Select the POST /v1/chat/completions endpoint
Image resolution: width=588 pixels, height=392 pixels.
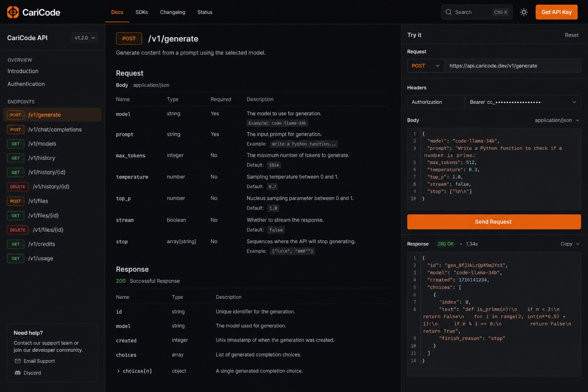52,129
